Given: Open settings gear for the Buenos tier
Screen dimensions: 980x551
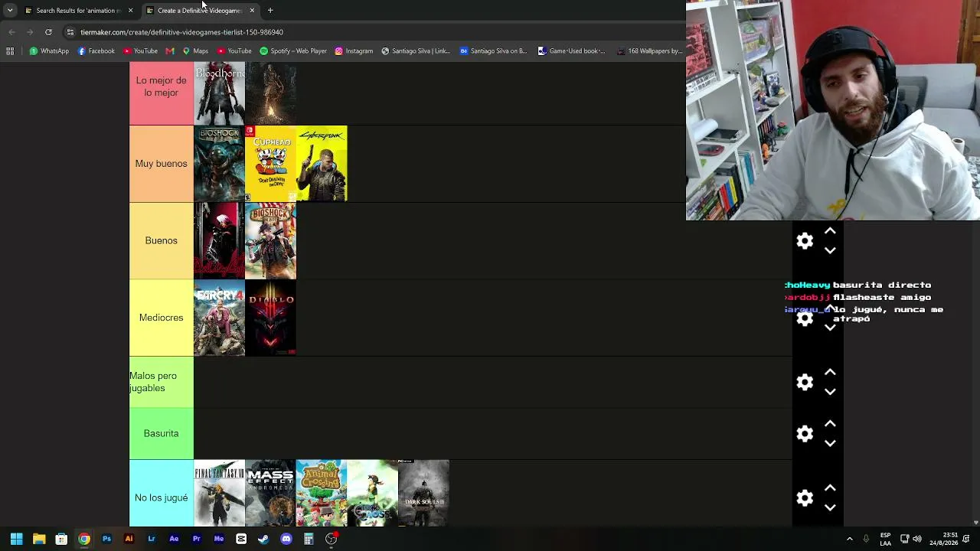Looking at the screenshot, I should point(805,241).
